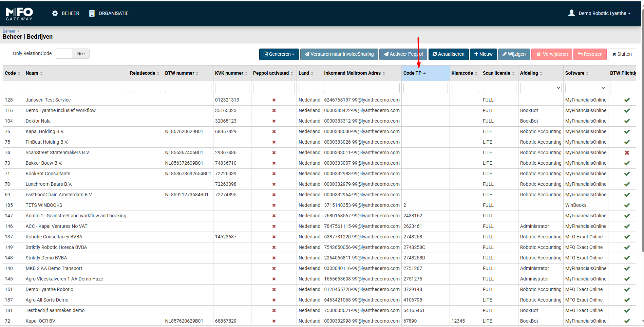The image size is (644, 327).
Task: Click the sort arrows on Naam column
Action: point(41,73)
